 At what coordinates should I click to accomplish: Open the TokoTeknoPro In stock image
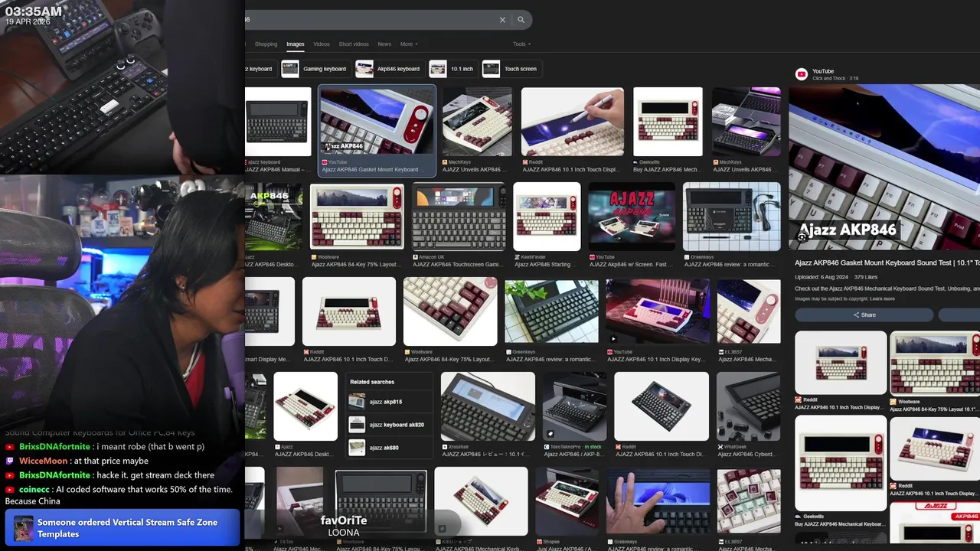pyautogui.click(x=574, y=406)
